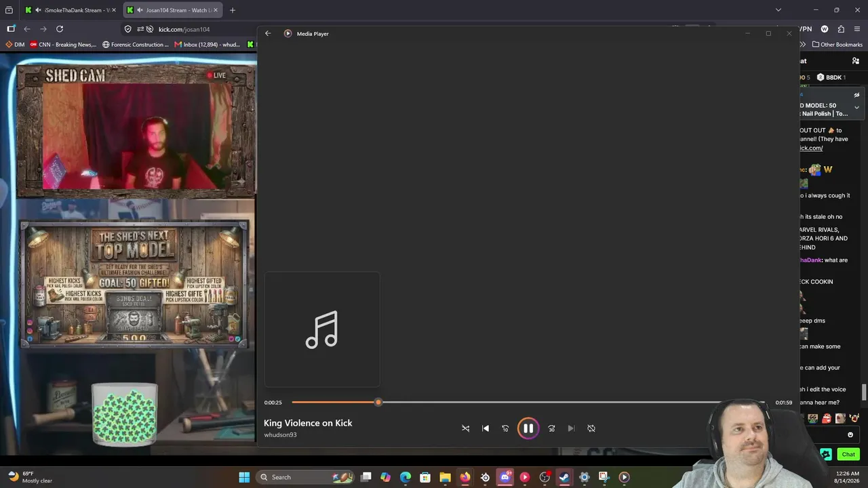Open the red play-button app on taskbar

pyautogui.click(x=524, y=477)
